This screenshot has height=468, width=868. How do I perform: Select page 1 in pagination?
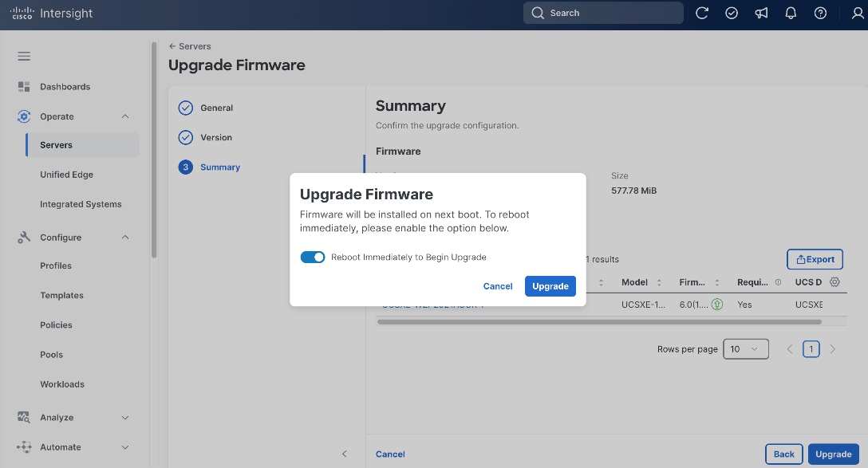click(811, 349)
